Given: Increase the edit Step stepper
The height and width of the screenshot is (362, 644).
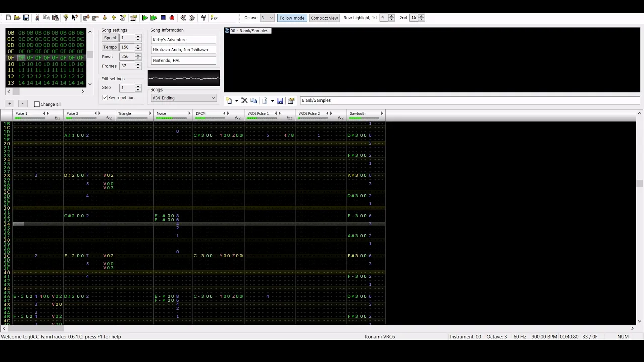Looking at the screenshot, I should point(138,86).
